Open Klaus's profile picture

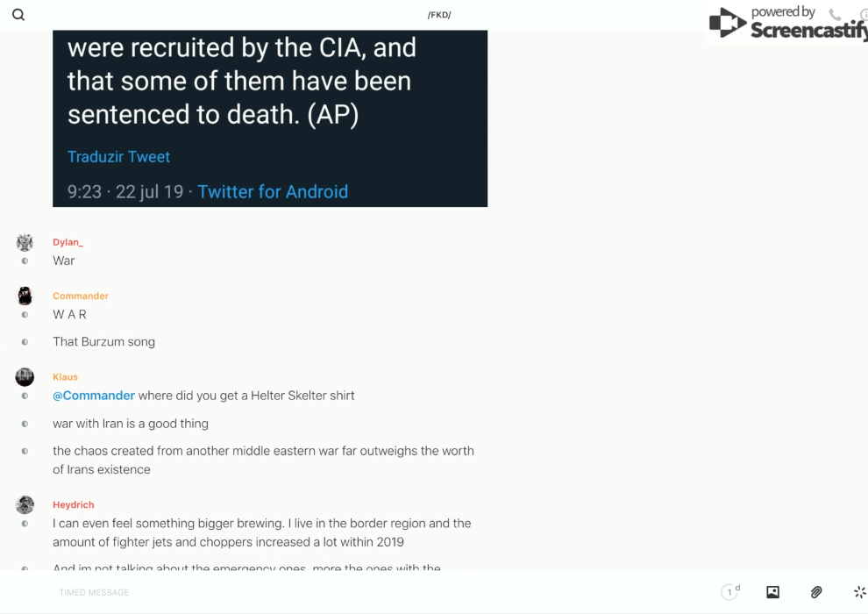(x=25, y=377)
